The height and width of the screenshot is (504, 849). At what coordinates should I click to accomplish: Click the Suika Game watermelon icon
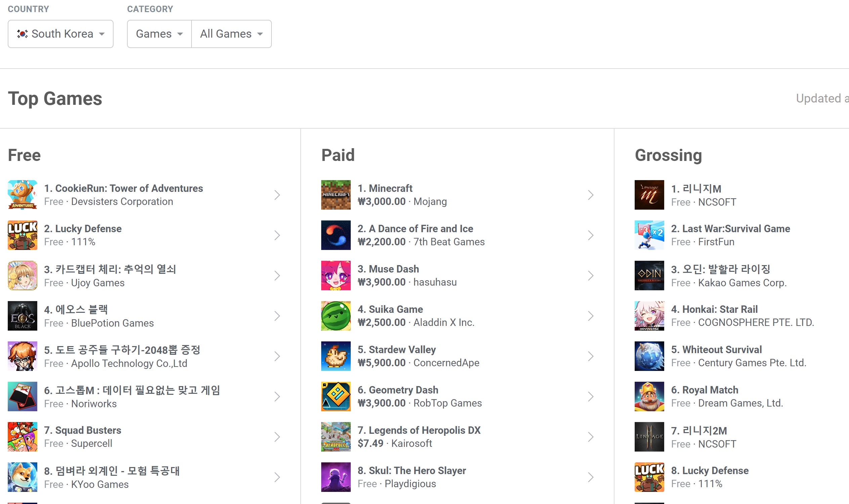336,316
